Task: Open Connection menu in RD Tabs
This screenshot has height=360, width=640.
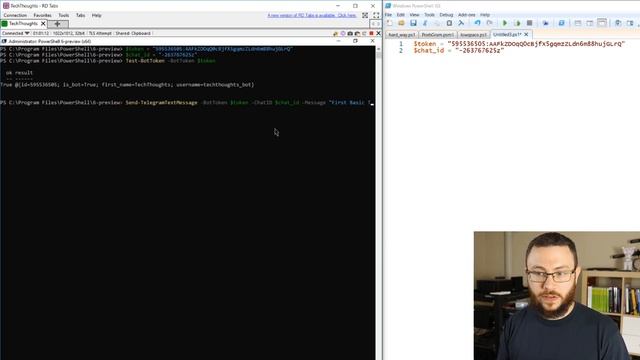Action: pos(15,16)
